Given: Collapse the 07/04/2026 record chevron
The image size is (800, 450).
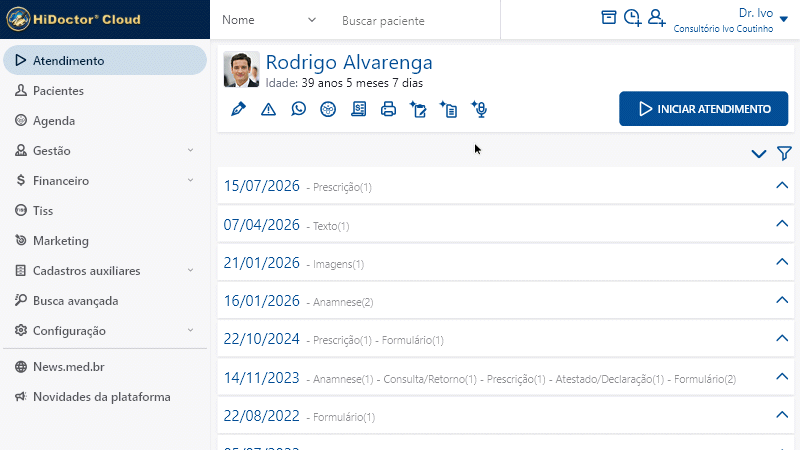Looking at the screenshot, I should [782, 223].
